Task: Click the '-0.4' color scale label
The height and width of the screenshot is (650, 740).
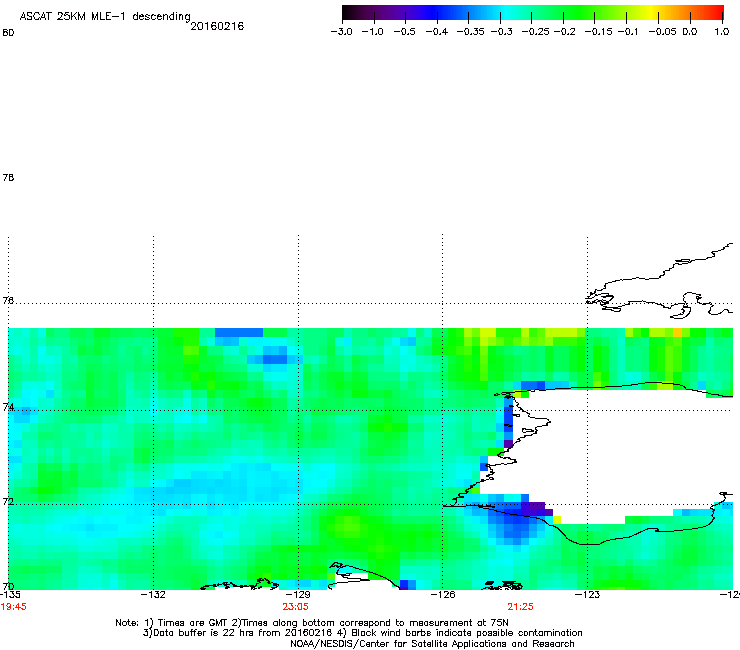Action: click(437, 32)
